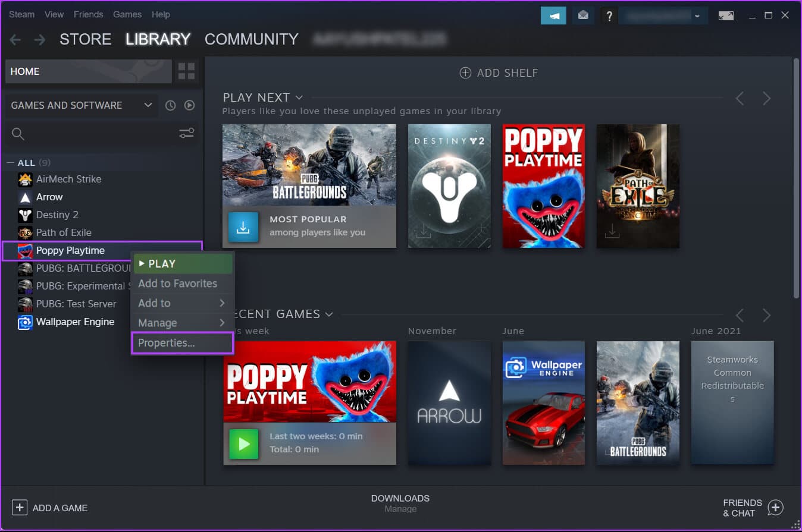Open the View menu
The image size is (802, 532).
pos(54,14)
